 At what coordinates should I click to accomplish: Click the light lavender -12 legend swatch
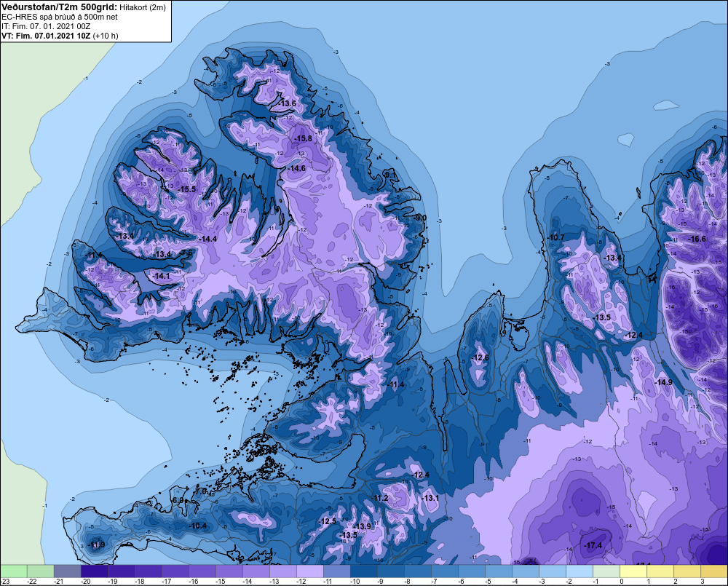coord(309,571)
